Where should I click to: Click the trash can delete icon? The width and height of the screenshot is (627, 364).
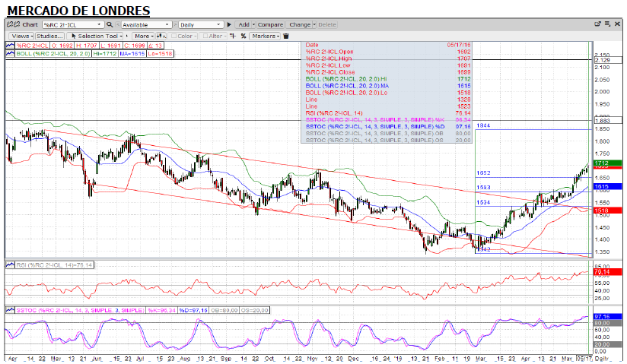pos(286,36)
